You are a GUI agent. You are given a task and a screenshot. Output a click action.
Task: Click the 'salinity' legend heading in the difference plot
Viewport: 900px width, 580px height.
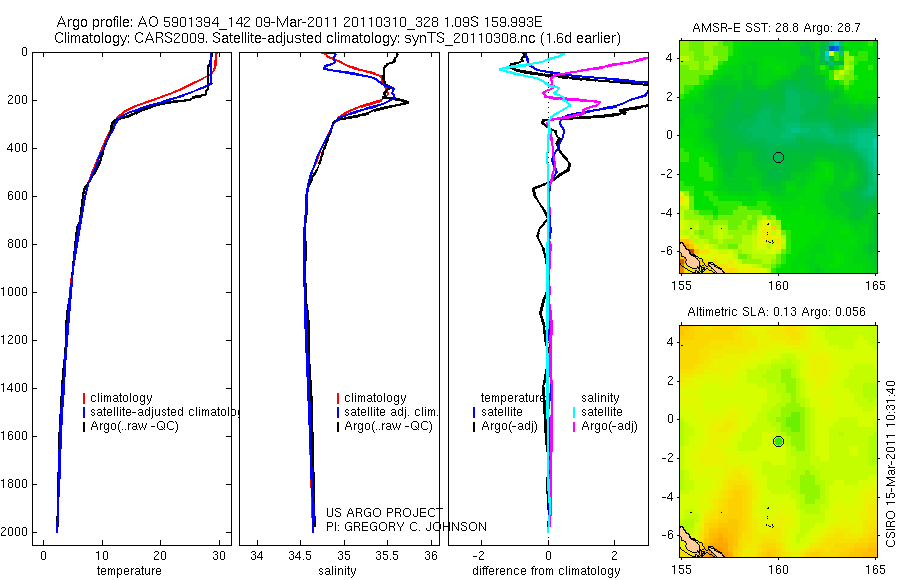pos(600,398)
